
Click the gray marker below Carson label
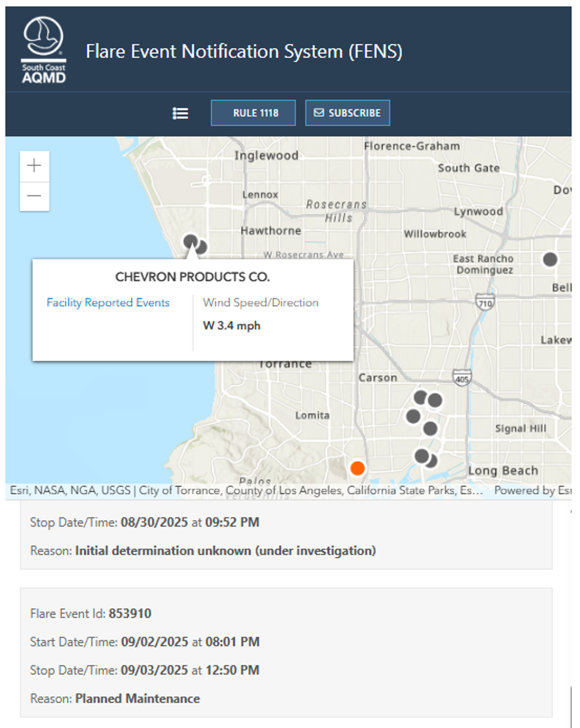(x=420, y=397)
